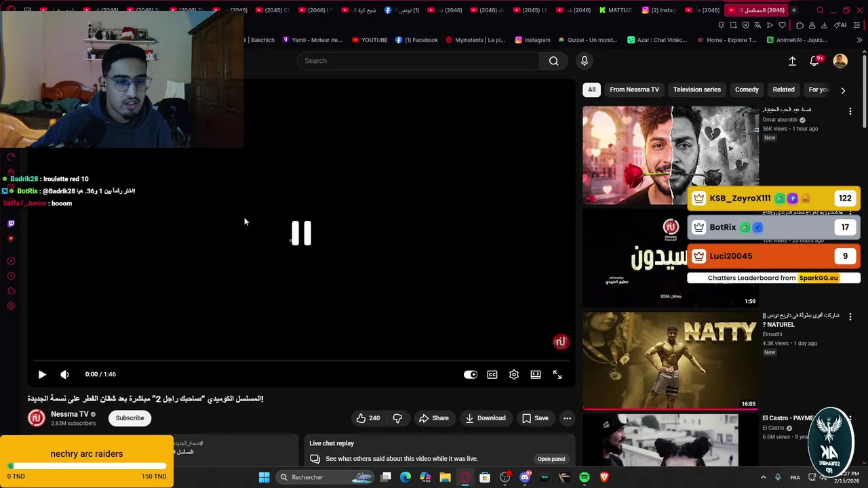
Task: Open player icon in Opera sidebar
Action: point(11,261)
